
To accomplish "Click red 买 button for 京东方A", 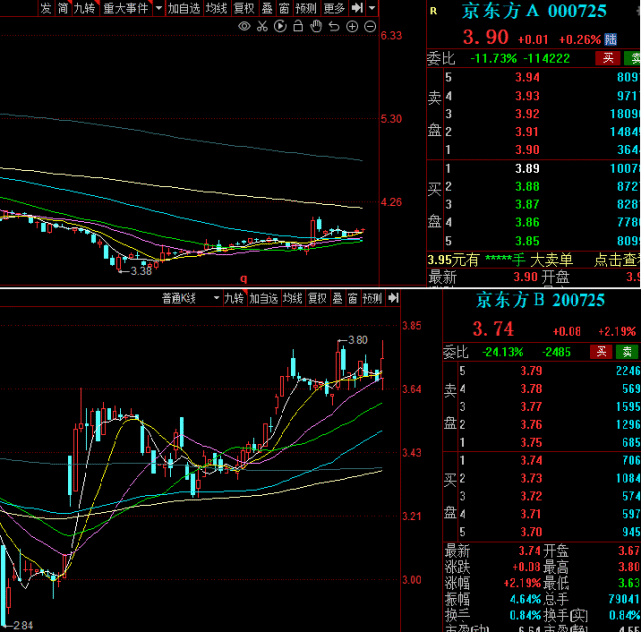I will tap(608, 58).
